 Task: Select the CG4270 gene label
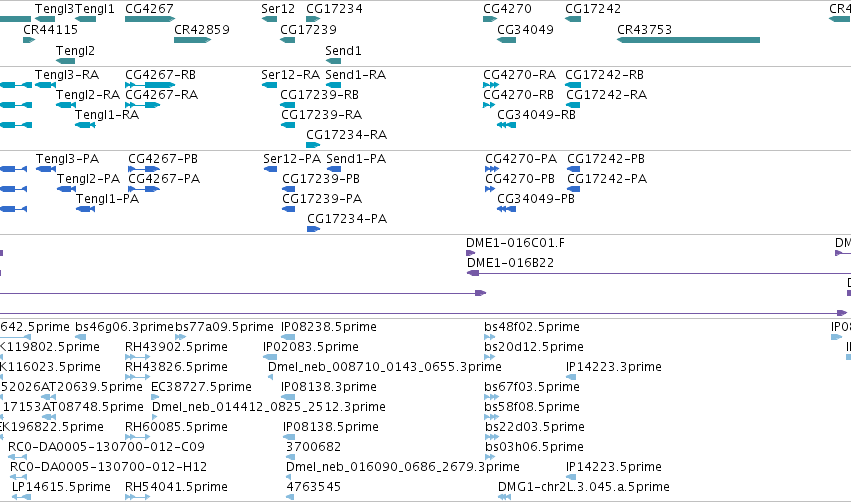507,9
